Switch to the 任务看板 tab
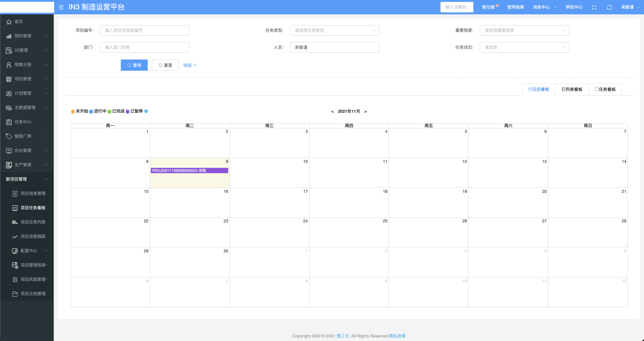The width and height of the screenshot is (644, 341). click(605, 90)
